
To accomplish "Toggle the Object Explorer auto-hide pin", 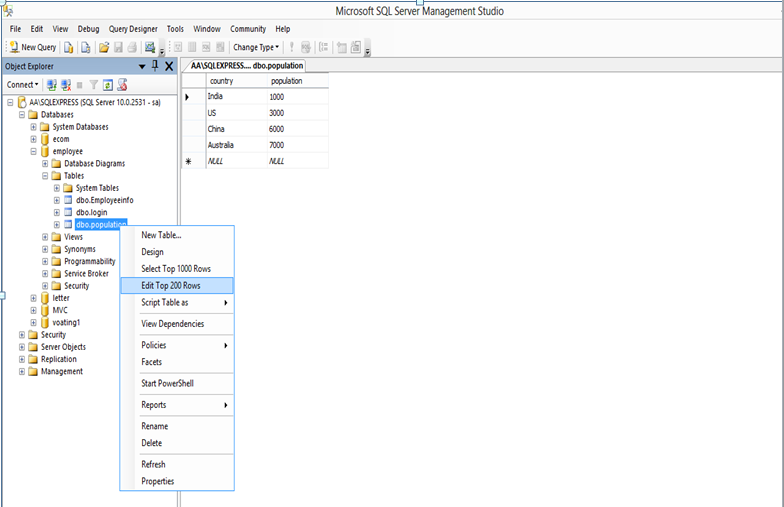I will [x=155, y=66].
